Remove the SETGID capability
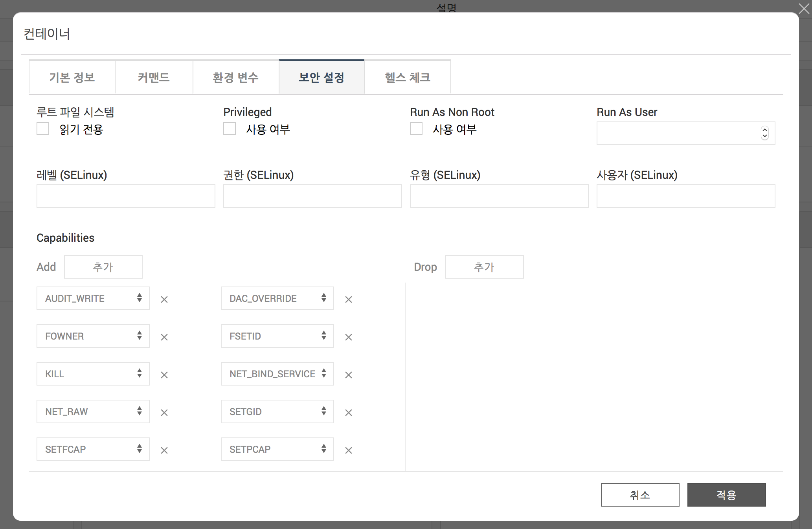This screenshot has height=529, width=812. coord(349,413)
